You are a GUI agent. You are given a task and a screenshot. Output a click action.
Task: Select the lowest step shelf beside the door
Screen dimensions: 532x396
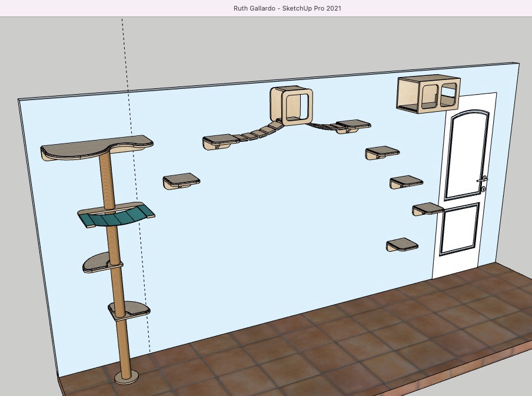tap(402, 244)
